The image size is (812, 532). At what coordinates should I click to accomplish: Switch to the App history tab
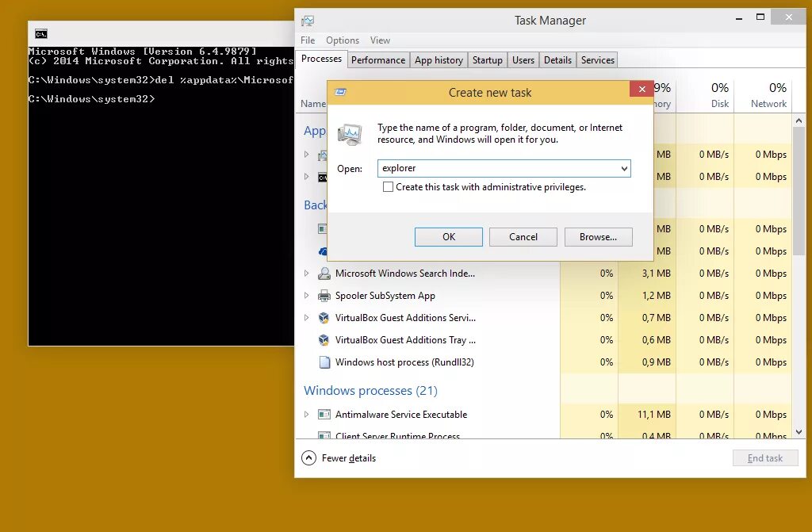point(439,60)
